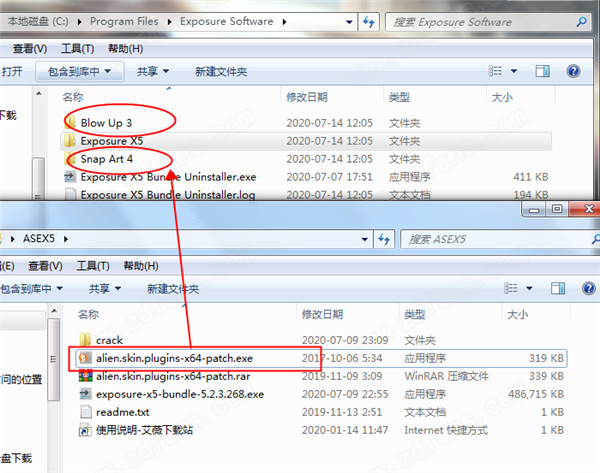The width and height of the screenshot is (600, 473).
Task: Click Program Files breadcrumb segment
Action: tap(124, 21)
